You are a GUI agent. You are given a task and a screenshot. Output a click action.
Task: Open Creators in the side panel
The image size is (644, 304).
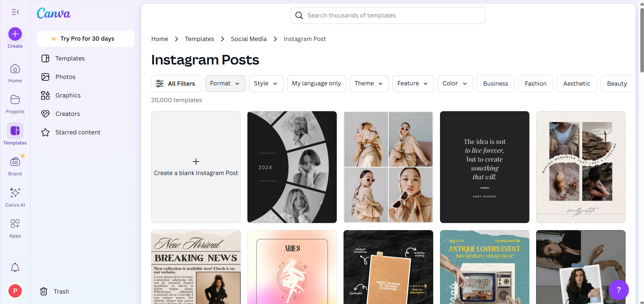point(86,114)
